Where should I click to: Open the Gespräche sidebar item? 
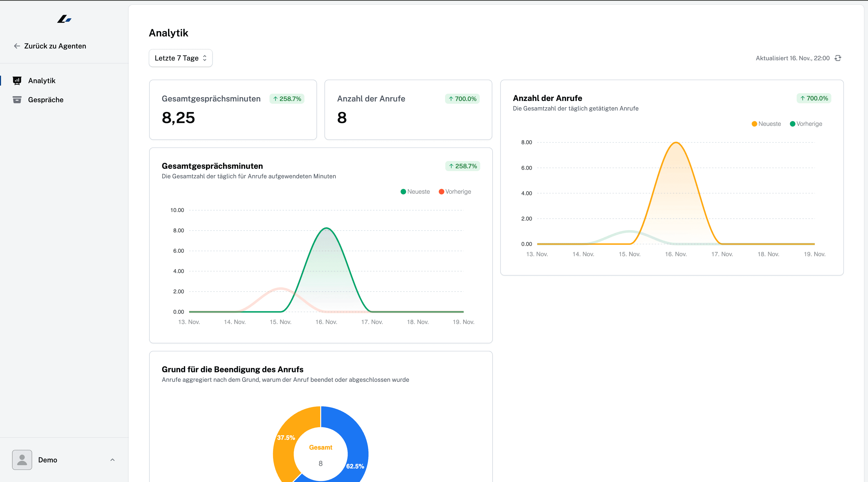pyautogui.click(x=46, y=100)
